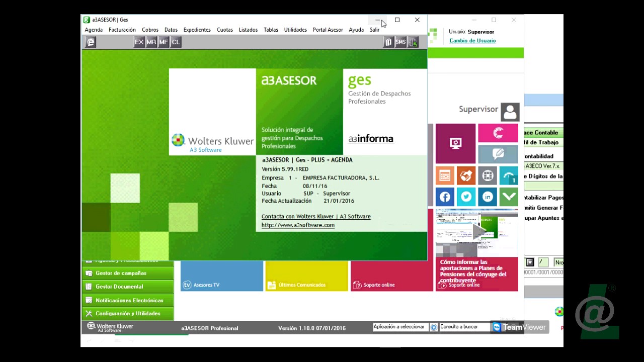Screen dimensions: 644x362
Task: Open the gray globe grid tile
Action: pos(488,176)
